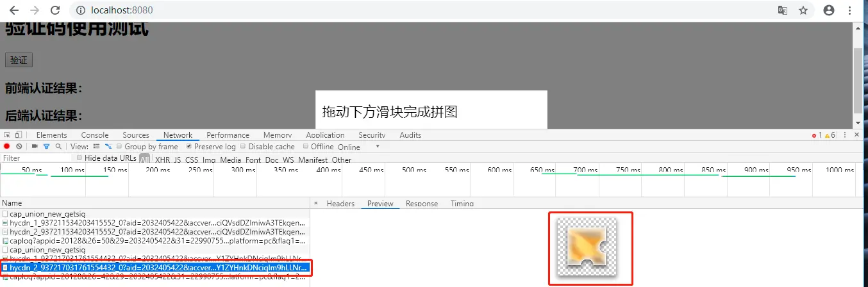Toggle the network filter funnel icon
The height and width of the screenshot is (287, 868).
pos(46,147)
